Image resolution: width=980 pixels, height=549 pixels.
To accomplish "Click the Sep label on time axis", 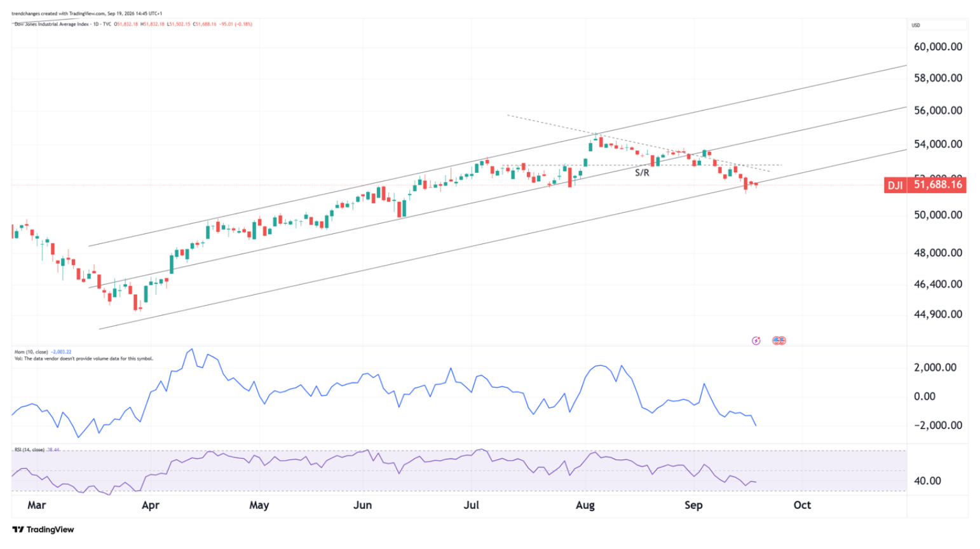I will (x=693, y=505).
